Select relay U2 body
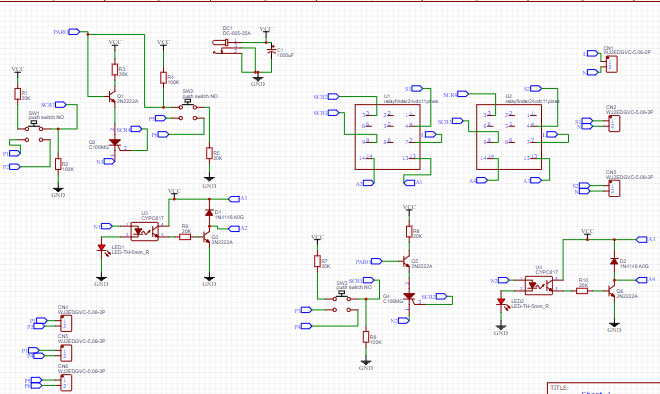The image size is (660, 394). point(509,137)
